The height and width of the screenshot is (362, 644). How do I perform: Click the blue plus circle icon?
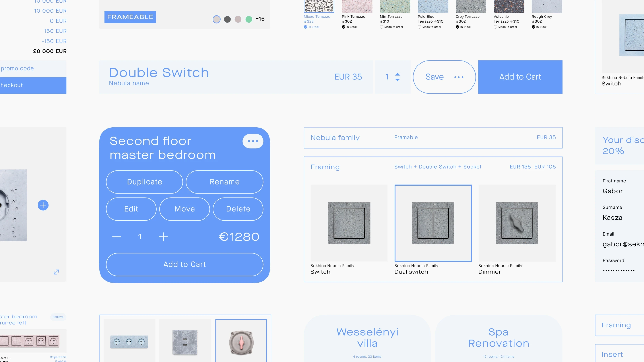coord(43,205)
